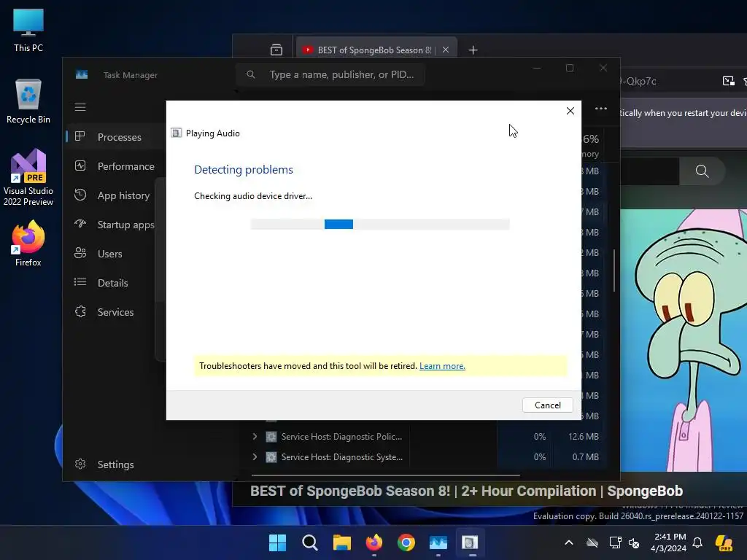
Task: Select Processes page icon in Task Manager
Action: click(x=80, y=136)
